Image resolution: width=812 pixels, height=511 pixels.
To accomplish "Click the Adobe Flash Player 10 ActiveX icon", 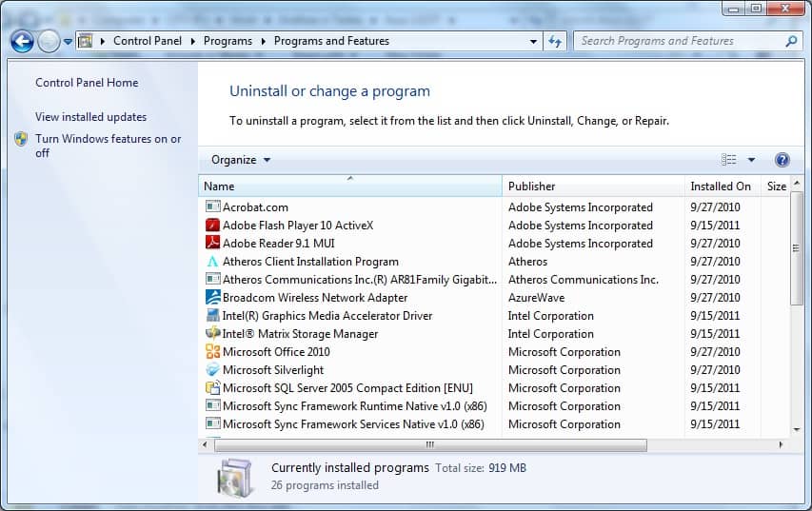I will click(x=212, y=226).
